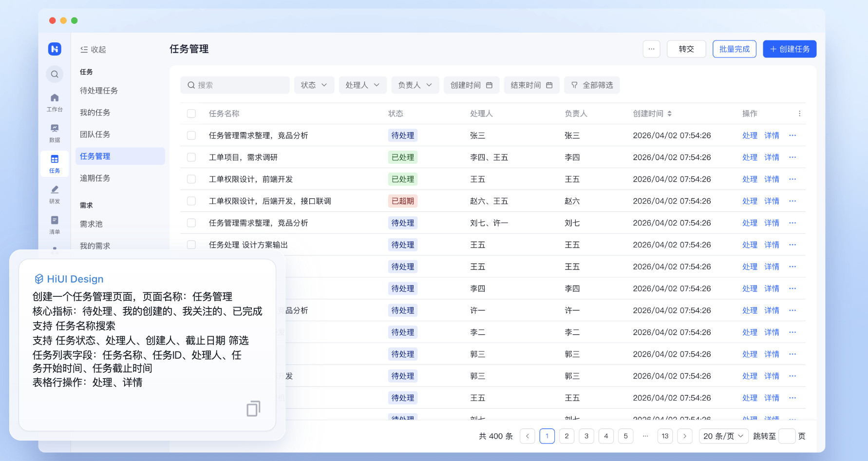Sort by 创建时间 column arrows
This screenshot has width=868, height=461.
pyautogui.click(x=669, y=114)
